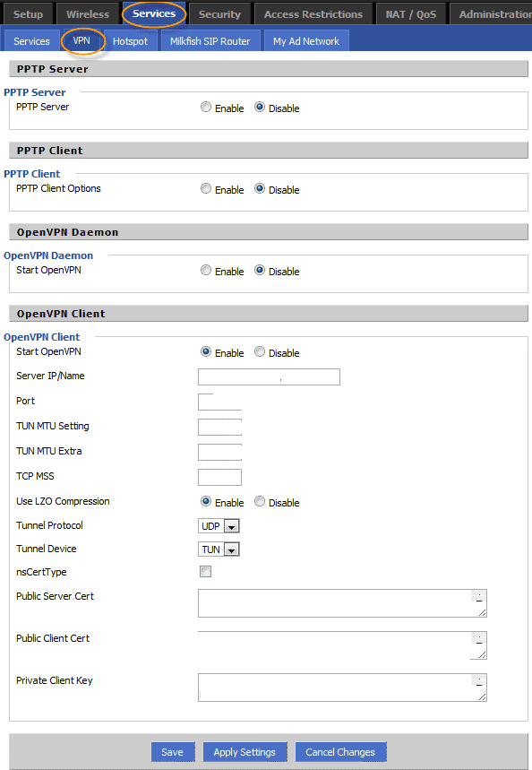
Task: Click inside the Public Server Cert textarea
Action: [x=342, y=603]
